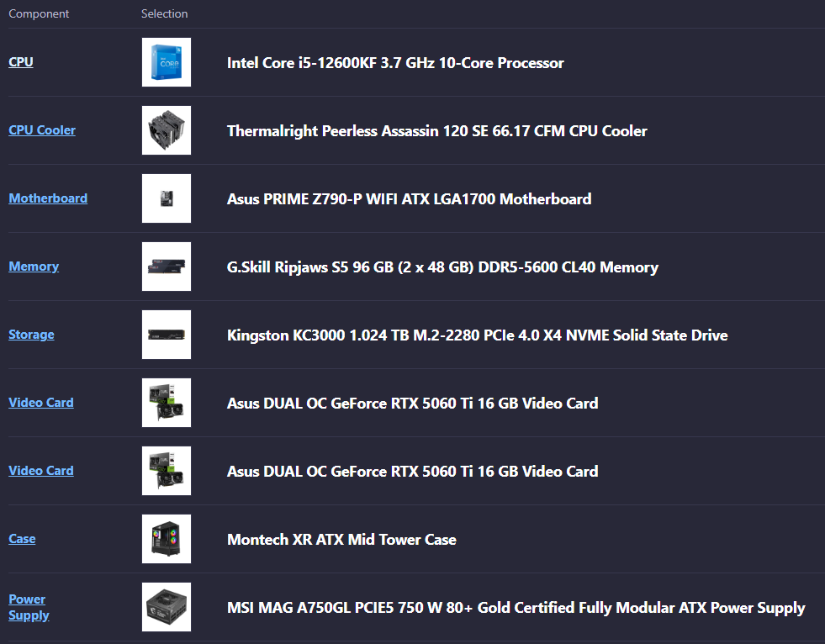View the Thermalright cooler product thumbnail
Viewport: 825px width, 644px height.
(167, 130)
